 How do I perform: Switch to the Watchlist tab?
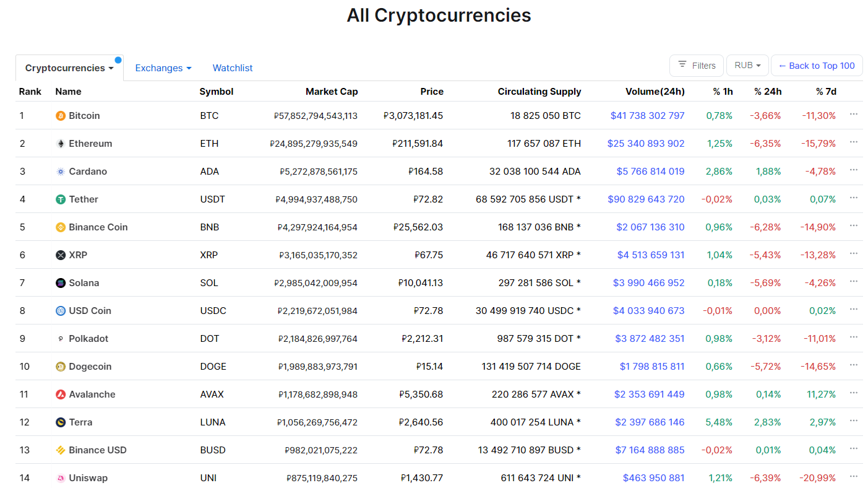coord(233,68)
